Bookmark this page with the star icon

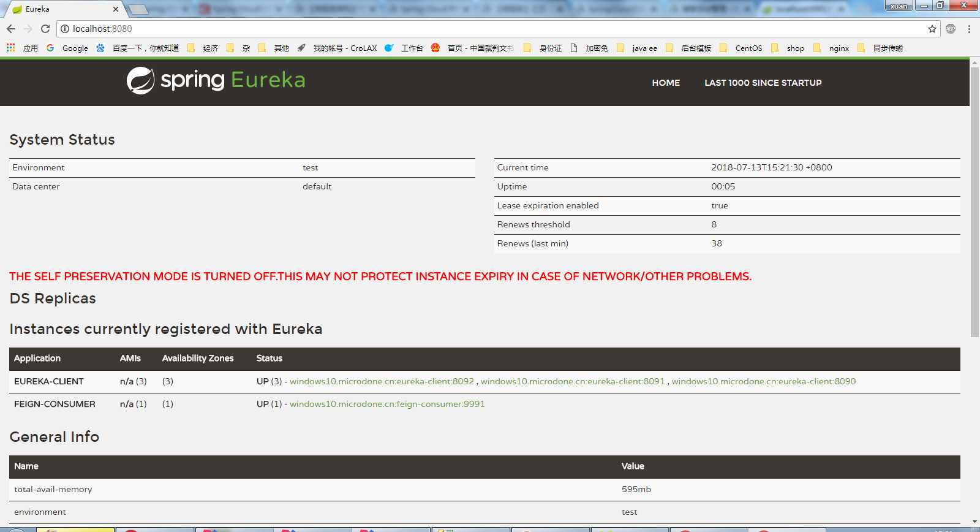932,29
